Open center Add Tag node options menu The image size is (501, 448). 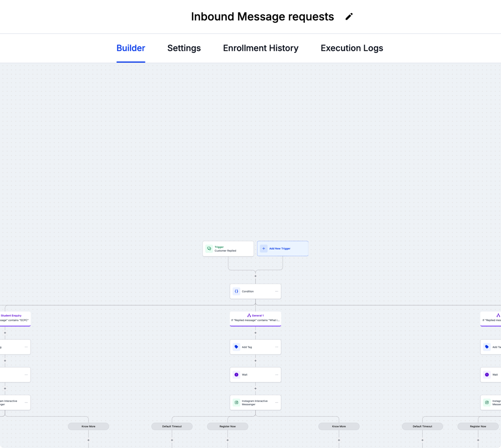click(x=277, y=347)
